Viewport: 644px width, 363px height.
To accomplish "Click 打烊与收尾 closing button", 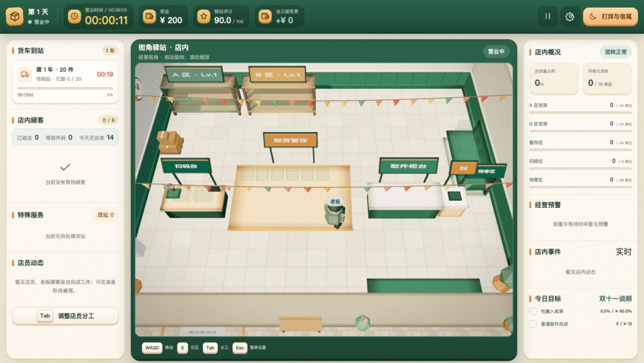I will (x=611, y=17).
